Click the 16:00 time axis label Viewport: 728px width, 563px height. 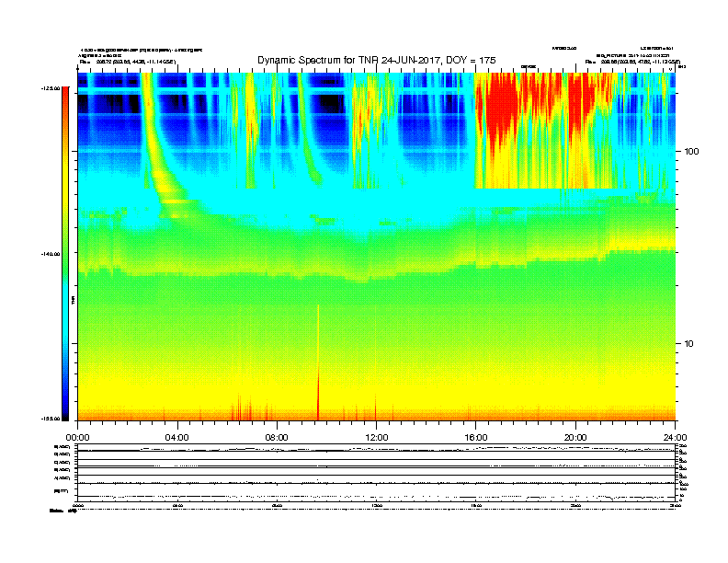coord(476,438)
